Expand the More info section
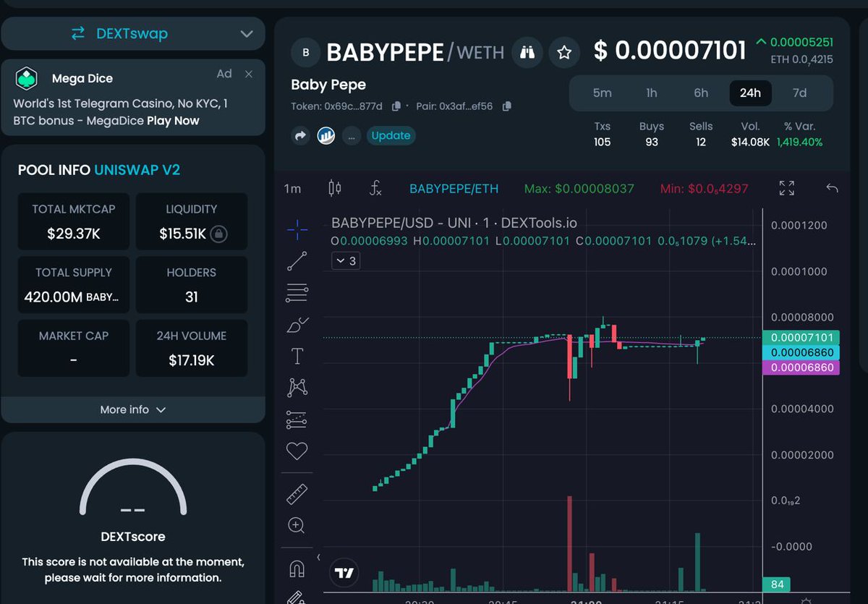868x604 pixels. (x=133, y=409)
